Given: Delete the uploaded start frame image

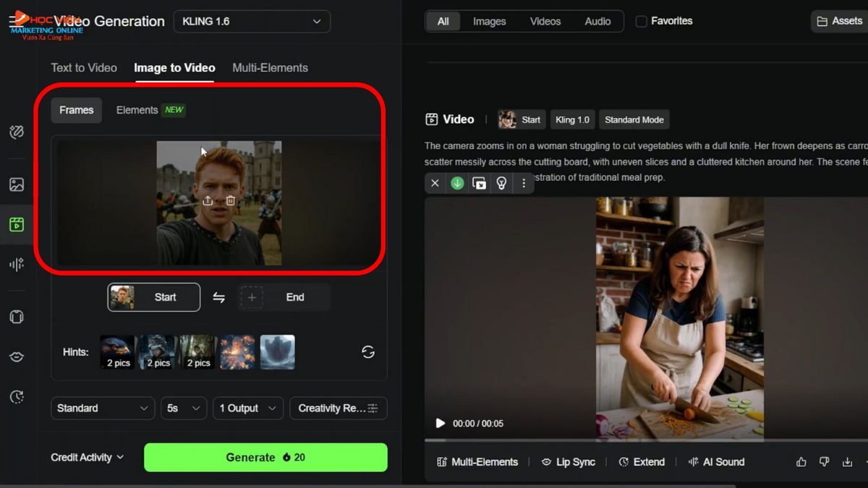Looking at the screenshot, I should tap(231, 200).
